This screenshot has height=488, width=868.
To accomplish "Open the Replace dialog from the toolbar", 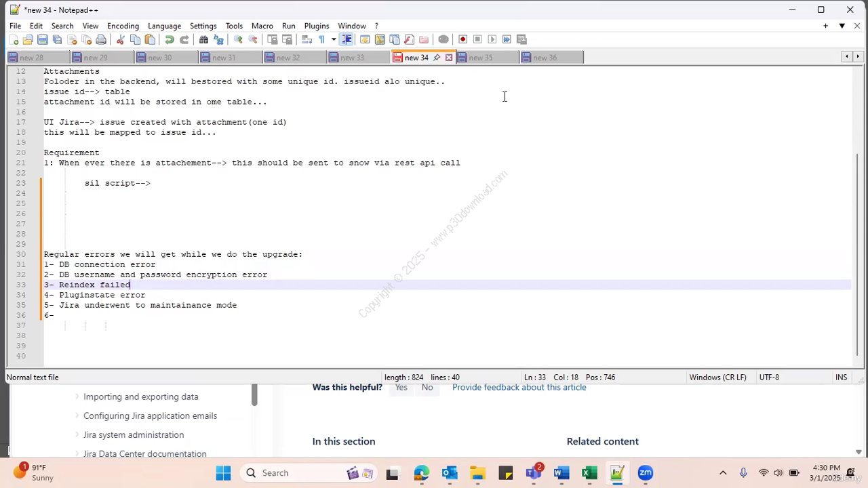I will pyautogui.click(x=218, y=39).
